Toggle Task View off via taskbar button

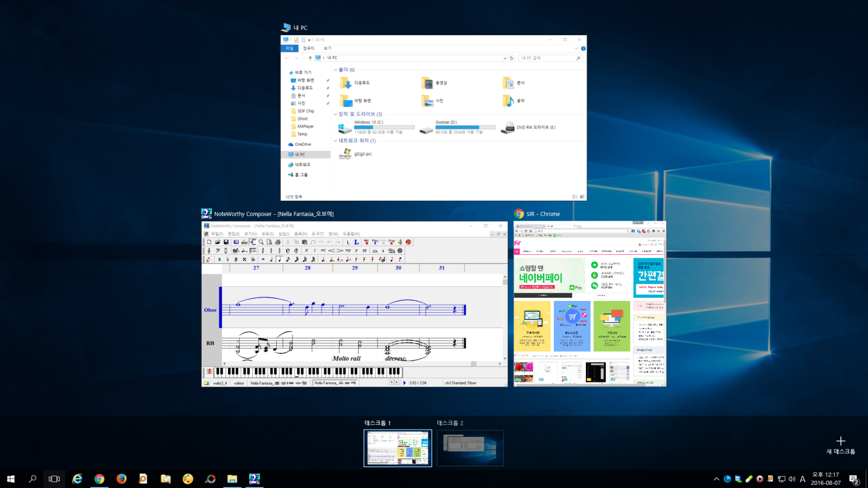tap(54, 479)
